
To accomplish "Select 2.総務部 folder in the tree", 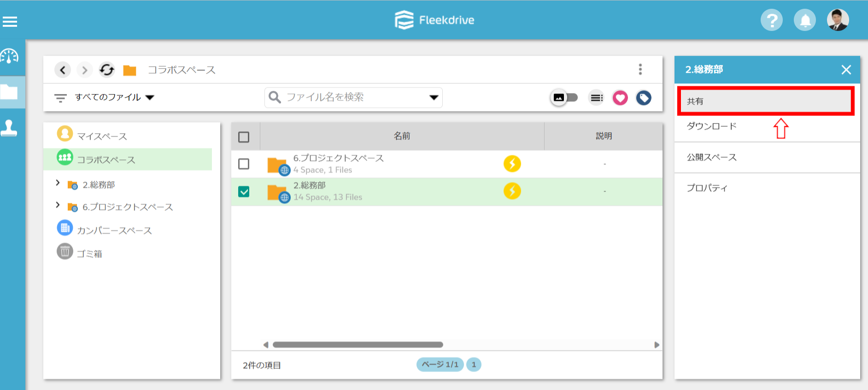I will pos(99,185).
